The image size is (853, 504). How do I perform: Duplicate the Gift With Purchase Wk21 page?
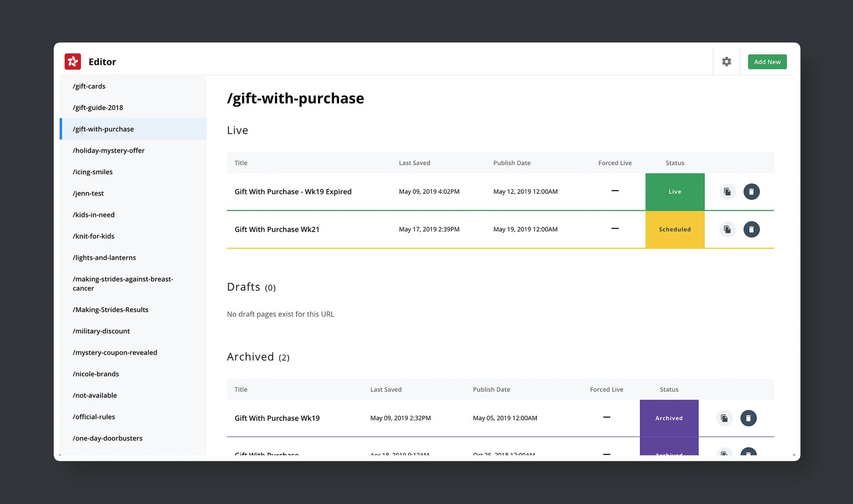727,229
